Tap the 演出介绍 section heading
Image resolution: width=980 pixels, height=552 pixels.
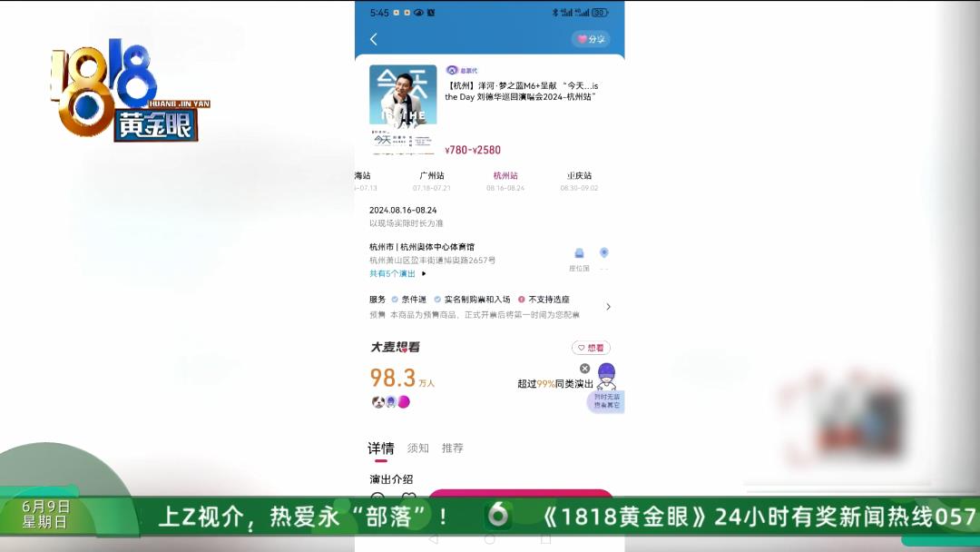tap(391, 479)
